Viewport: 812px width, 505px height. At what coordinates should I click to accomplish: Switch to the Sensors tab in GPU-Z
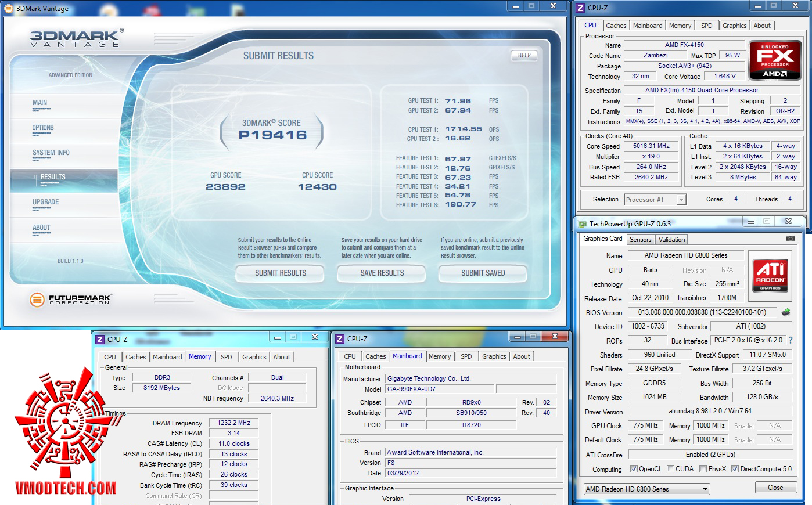coord(640,240)
